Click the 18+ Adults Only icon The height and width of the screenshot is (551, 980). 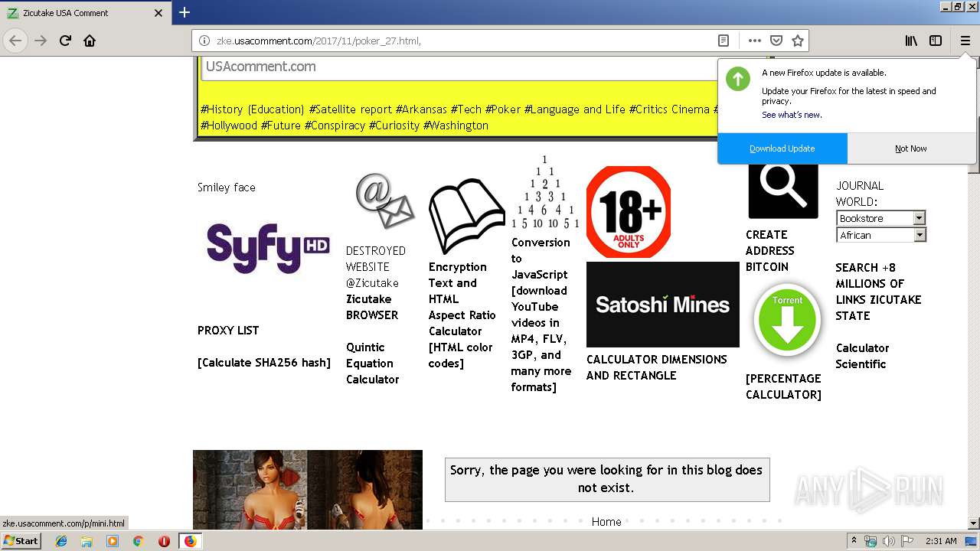click(x=629, y=212)
